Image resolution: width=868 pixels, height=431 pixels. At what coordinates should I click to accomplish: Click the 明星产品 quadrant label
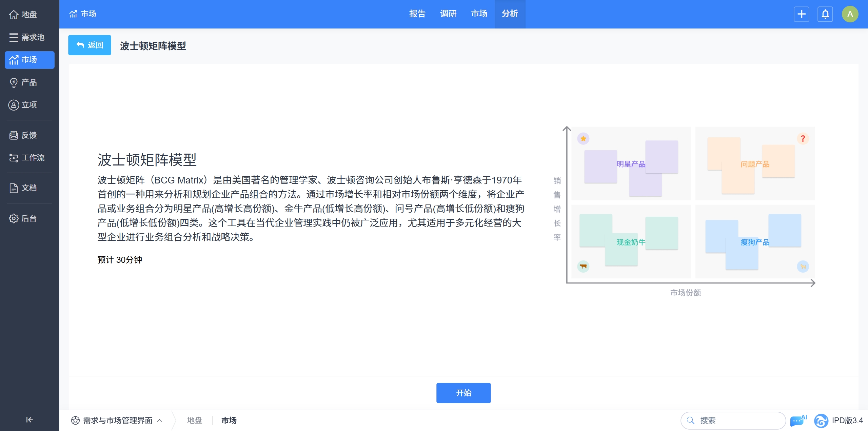tap(631, 164)
